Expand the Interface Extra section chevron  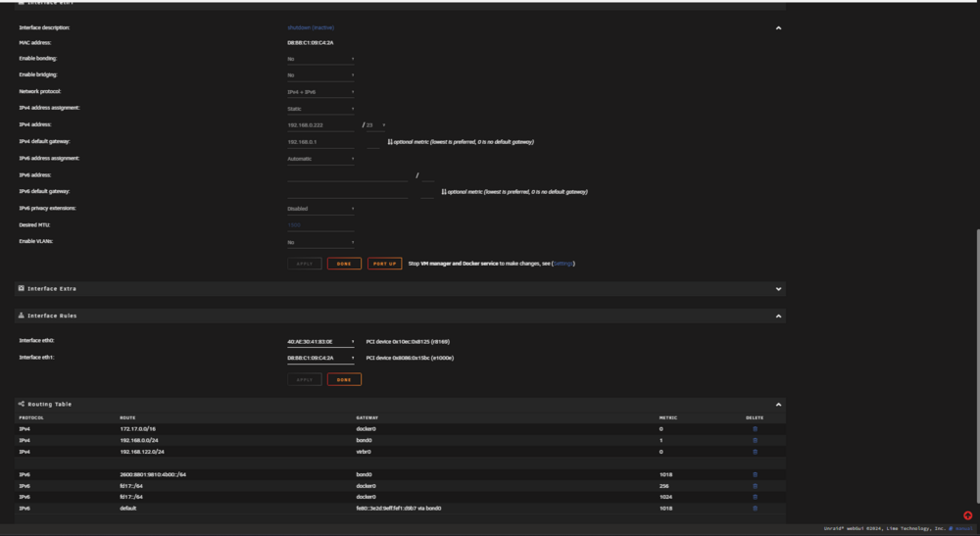click(778, 289)
